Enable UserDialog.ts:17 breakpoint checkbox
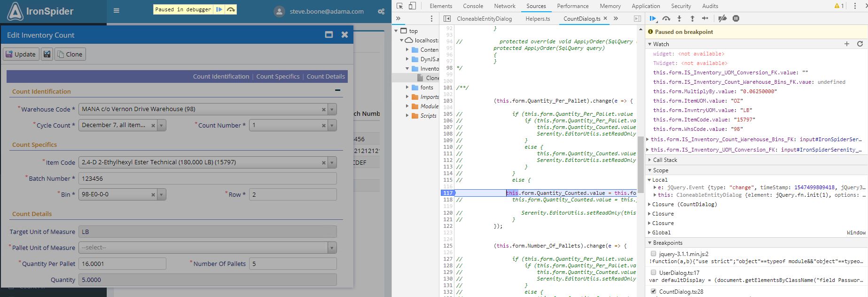The image size is (868, 297). (x=653, y=273)
